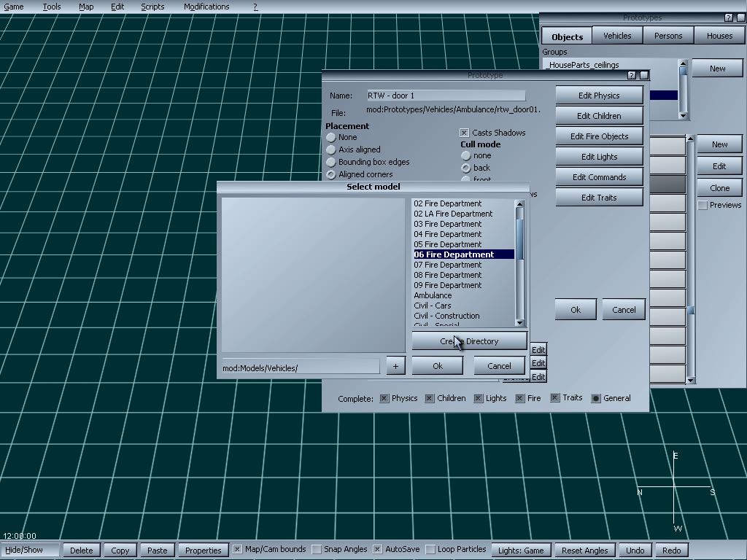This screenshot has width=747, height=560.
Task: Open Edit Fire Objects
Action: tap(599, 136)
